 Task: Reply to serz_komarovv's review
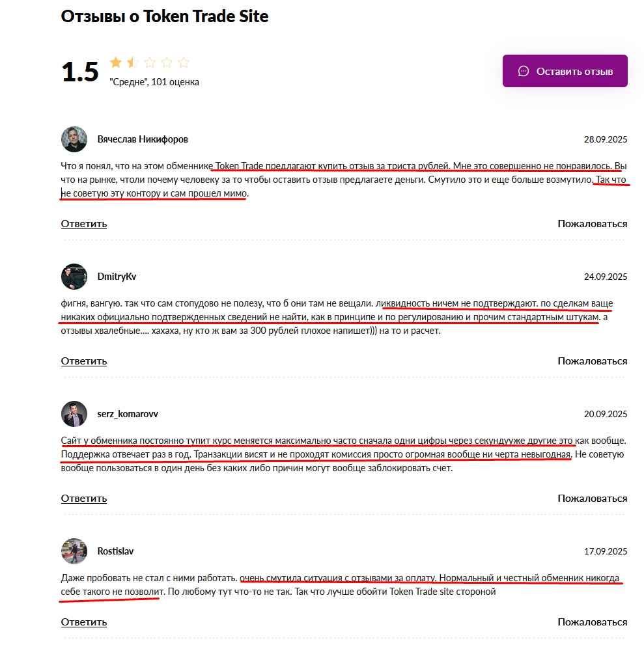pos(84,498)
